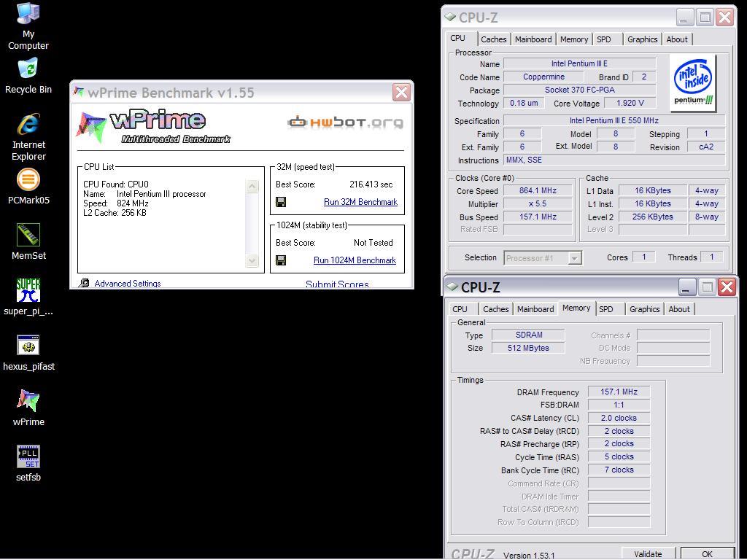Run the 1024M Benchmark
Viewport: 747px width, 560px height.
(x=355, y=260)
